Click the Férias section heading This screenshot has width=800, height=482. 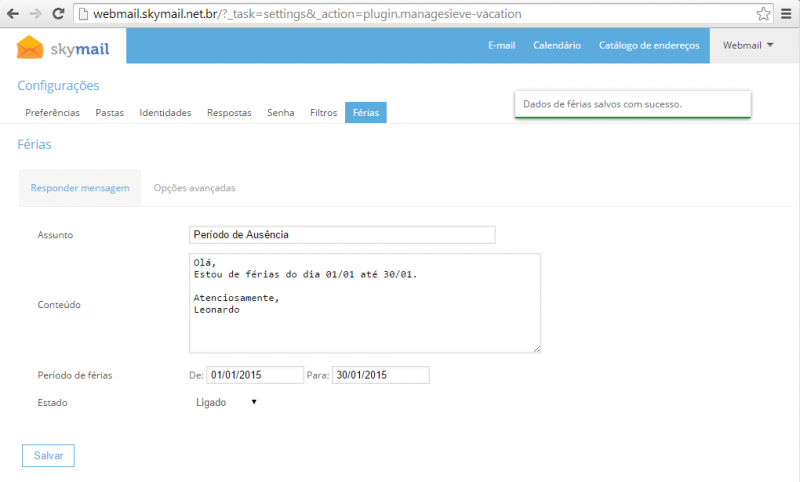[34, 144]
